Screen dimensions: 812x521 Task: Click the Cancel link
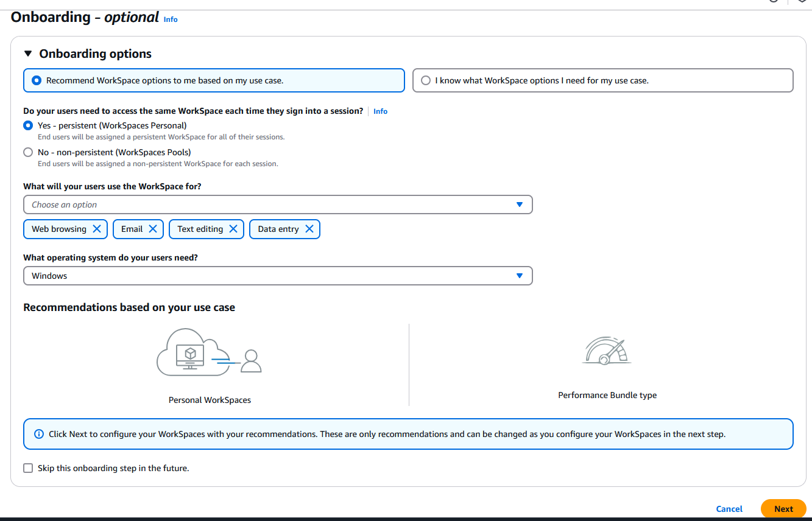pyautogui.click(x=729, y=509)
